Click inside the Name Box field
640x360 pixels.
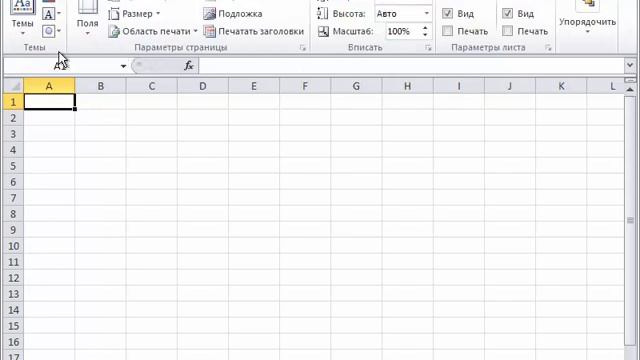pyautogui.click(x=61, y=66)
